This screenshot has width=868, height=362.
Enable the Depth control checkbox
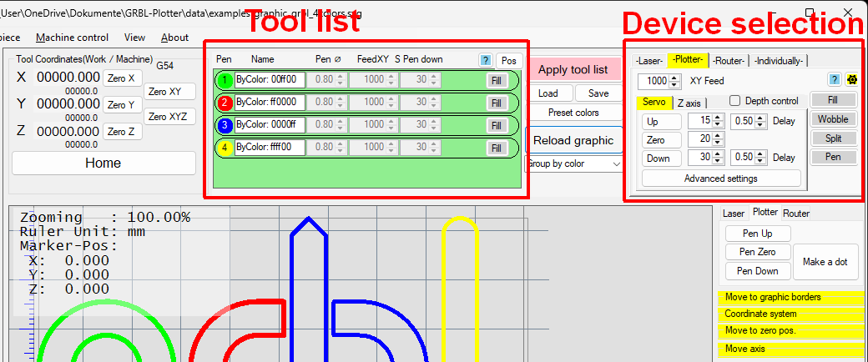tap(735, 101)
